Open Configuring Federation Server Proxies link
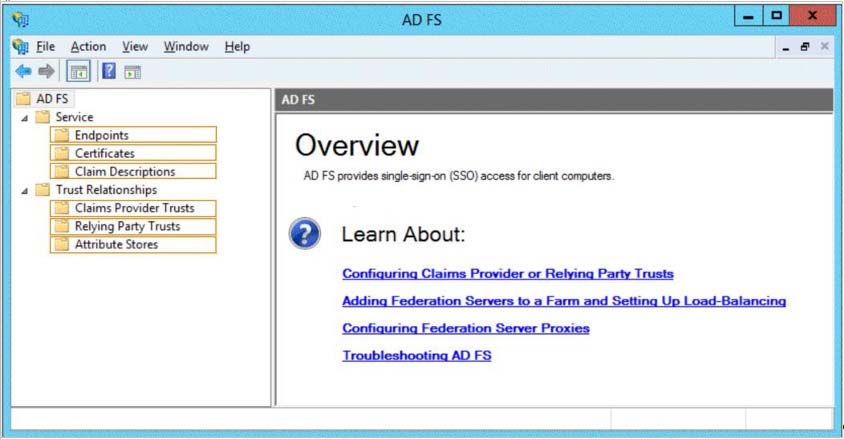844x439 pixels. pos(466,328)
